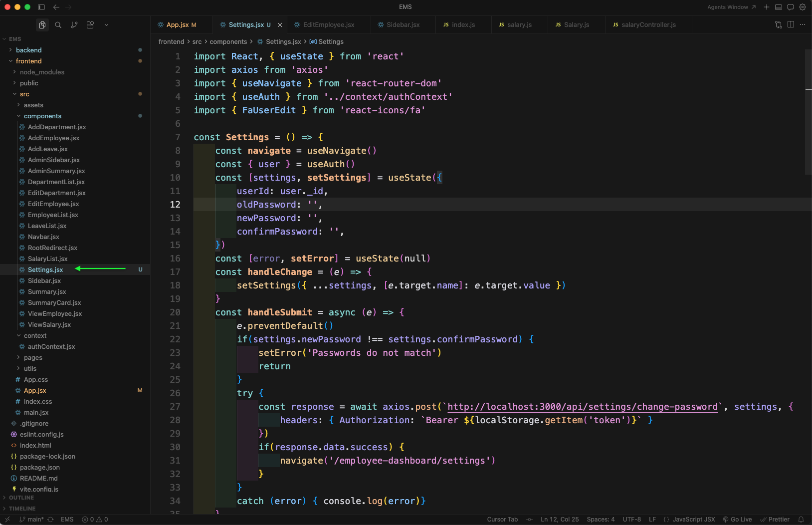Open the settings gear in title bar

803,7
